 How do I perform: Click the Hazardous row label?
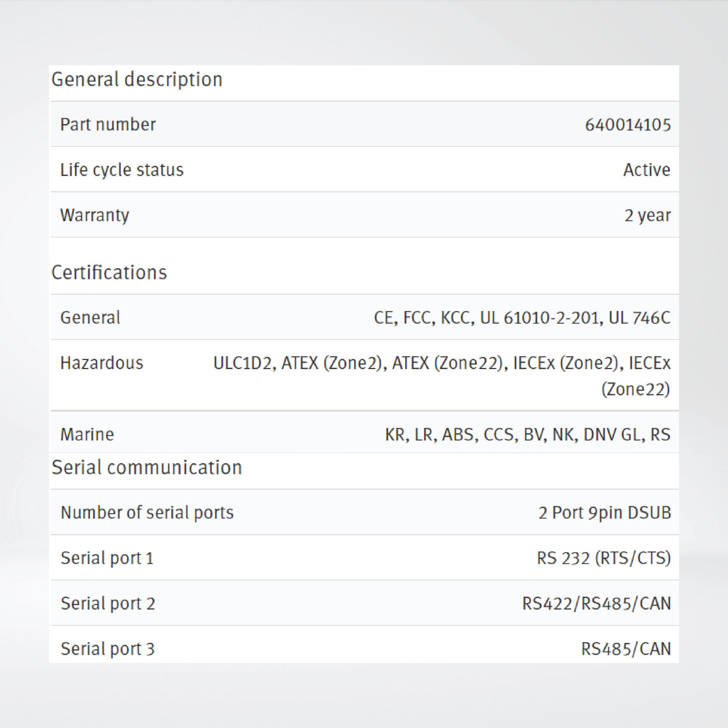coord(102,363)
